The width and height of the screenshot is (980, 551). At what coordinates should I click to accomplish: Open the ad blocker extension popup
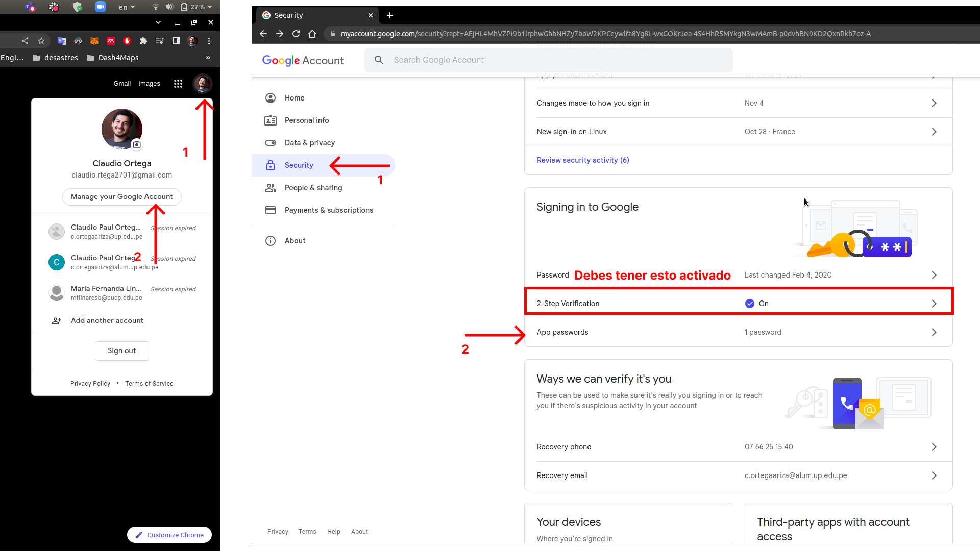click(127, 41)
